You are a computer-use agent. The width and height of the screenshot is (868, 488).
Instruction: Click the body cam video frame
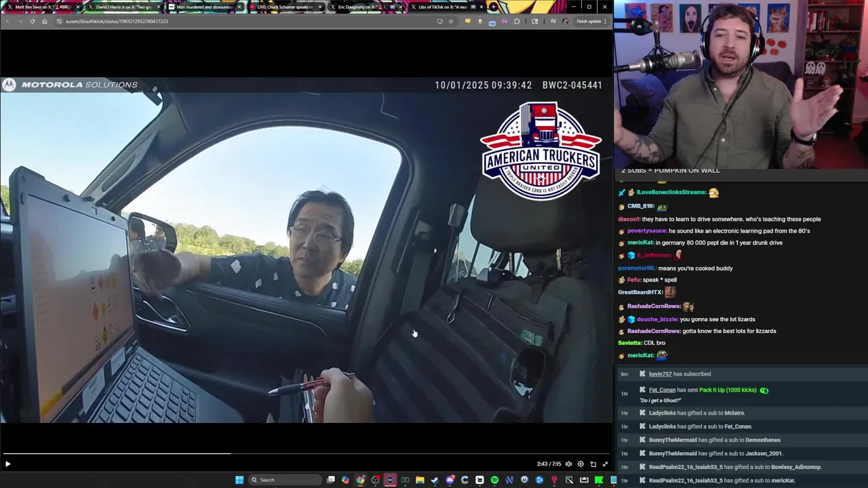tap(307, 250)
